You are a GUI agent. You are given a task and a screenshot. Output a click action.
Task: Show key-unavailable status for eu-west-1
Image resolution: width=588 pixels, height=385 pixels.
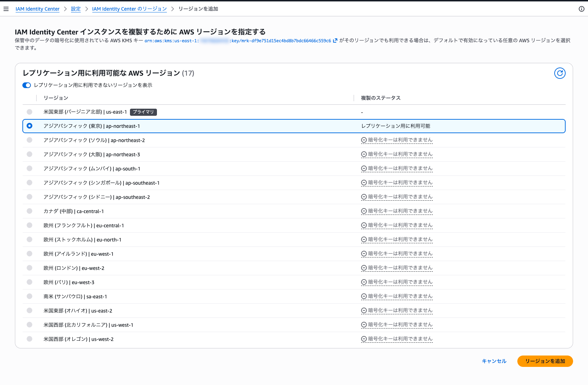point(397,254)
